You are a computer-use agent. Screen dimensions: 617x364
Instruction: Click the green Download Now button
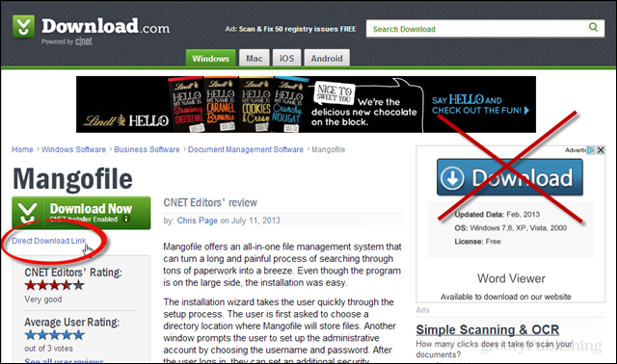(81, 213)
